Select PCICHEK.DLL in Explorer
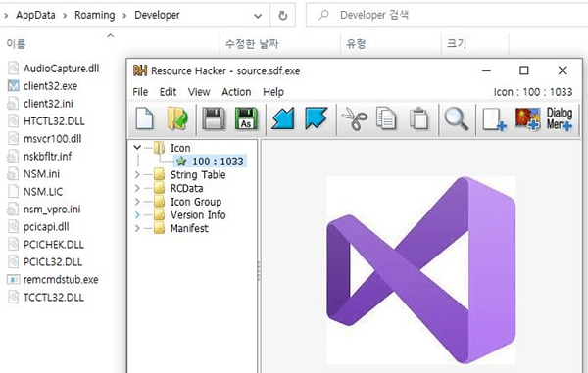The image size is (588, 373). [45, 245]
